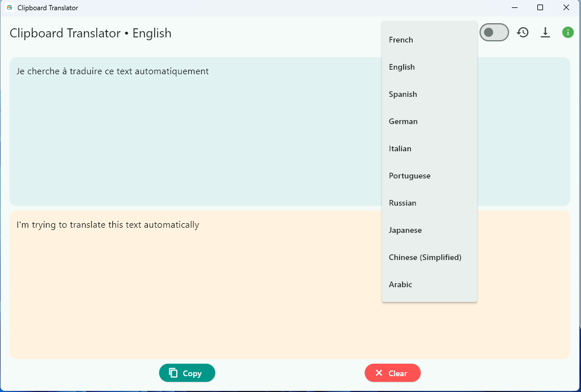Screen dimensions: 581x392
Task: Select French from the language list
Action: [x=430, y=40]
